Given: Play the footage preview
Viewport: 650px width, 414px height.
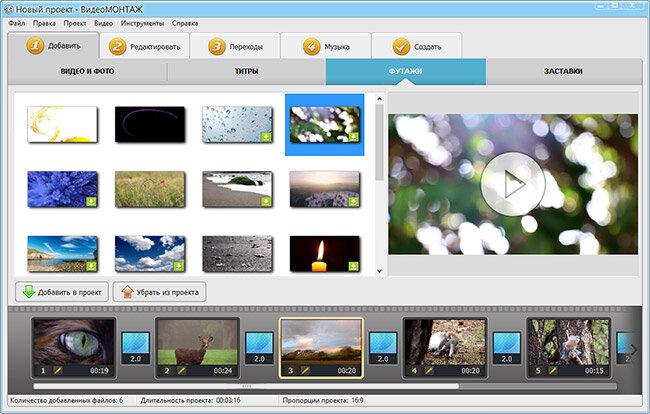Looking at the screenshot, I should [x=513, y=184].
